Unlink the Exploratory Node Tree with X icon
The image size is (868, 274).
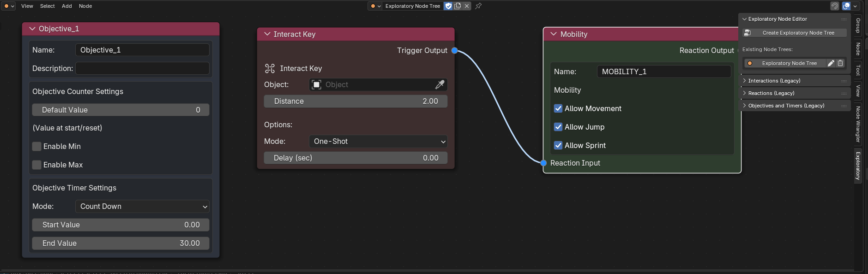467,6
